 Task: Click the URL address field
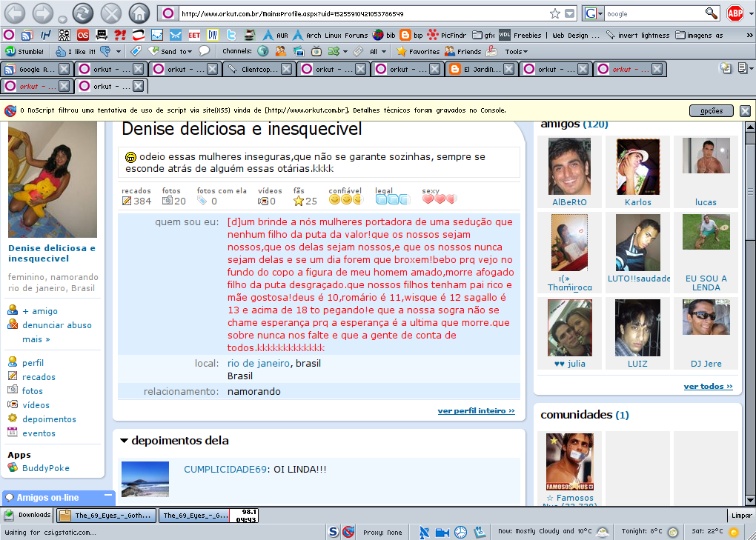pos(362,14)
